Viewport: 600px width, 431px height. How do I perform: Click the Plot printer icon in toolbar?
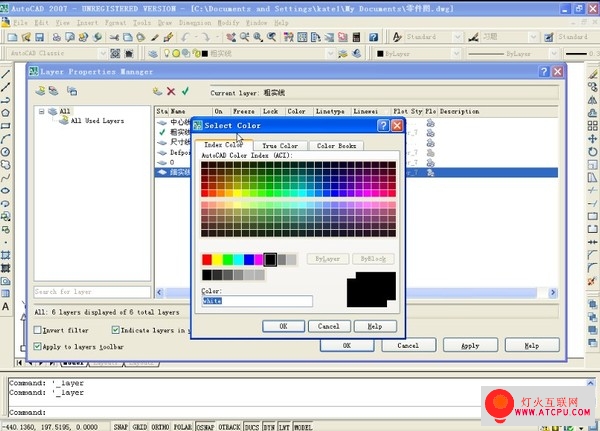click(x=57, y=37)
